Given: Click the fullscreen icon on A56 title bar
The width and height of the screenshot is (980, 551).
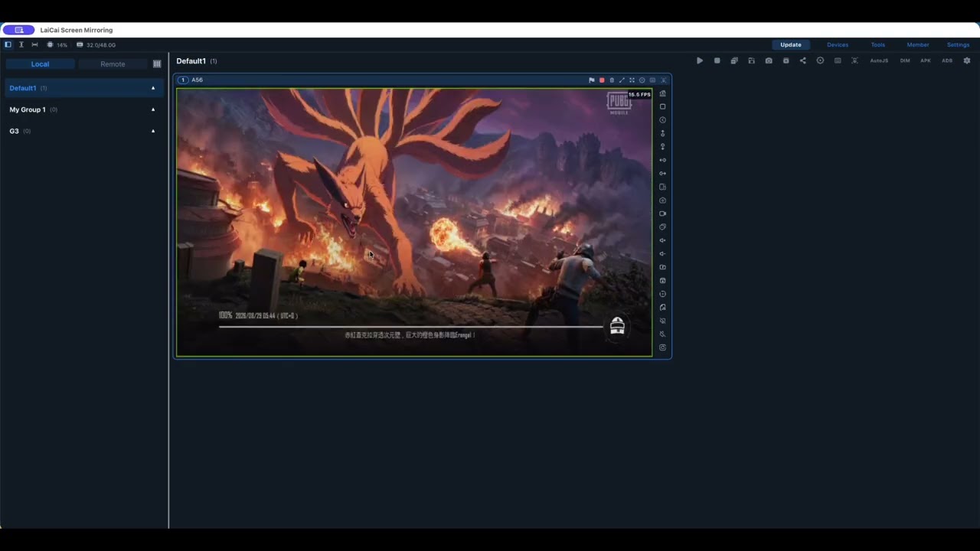Looking at the screenshot, I should point(632,80).
